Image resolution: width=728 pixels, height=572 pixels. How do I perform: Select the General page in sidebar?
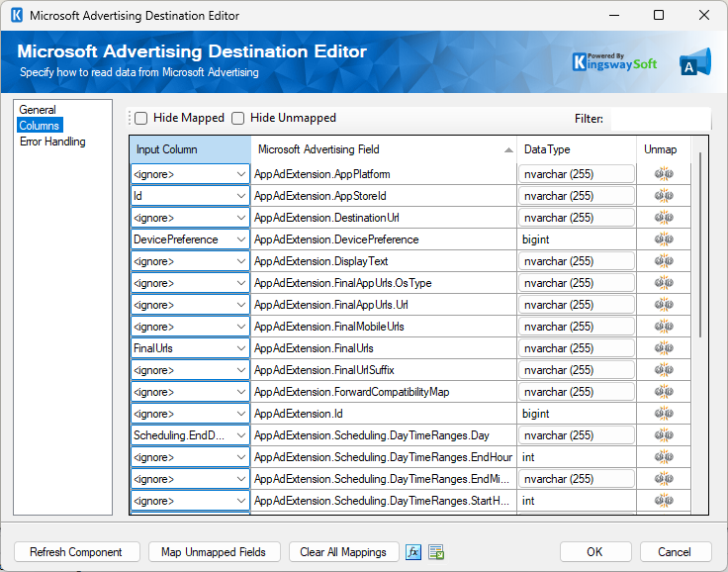click(x=38, y=110)
